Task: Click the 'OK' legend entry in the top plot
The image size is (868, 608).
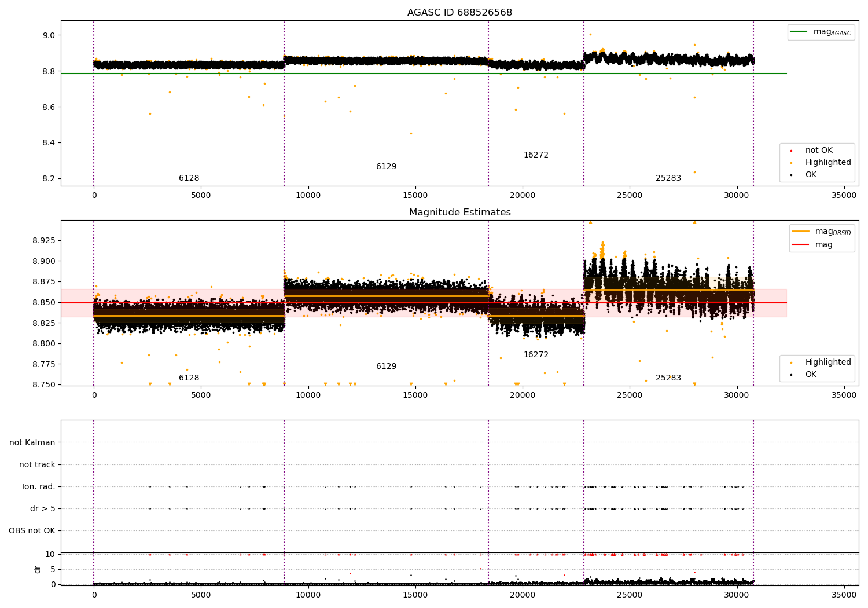Action: [x=803, y=174]
